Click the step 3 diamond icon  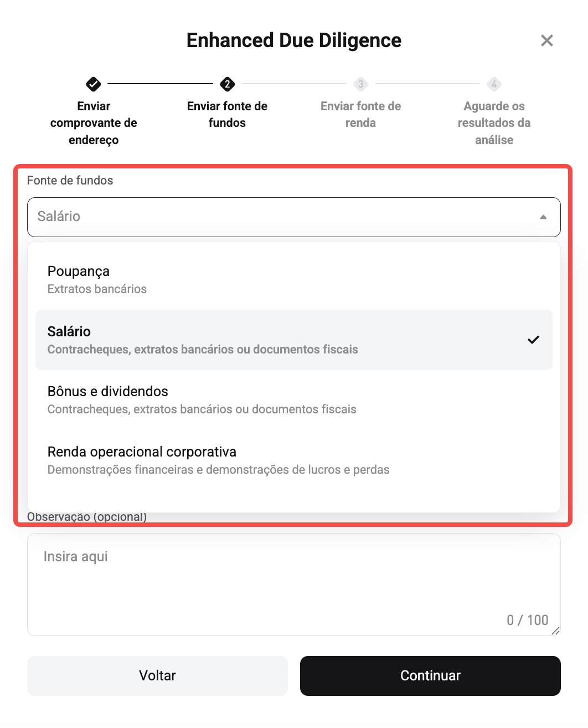pos(360,84)
